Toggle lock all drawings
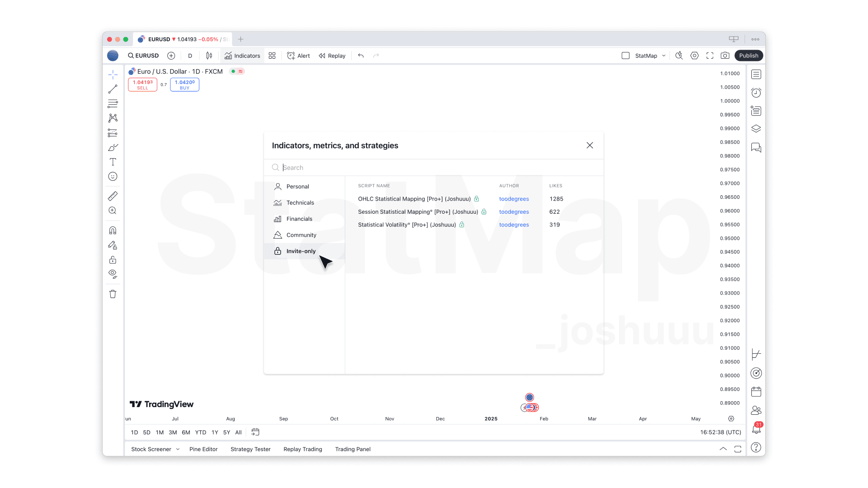The height and width of the screenshot is (488, 868). coord(113,260)
